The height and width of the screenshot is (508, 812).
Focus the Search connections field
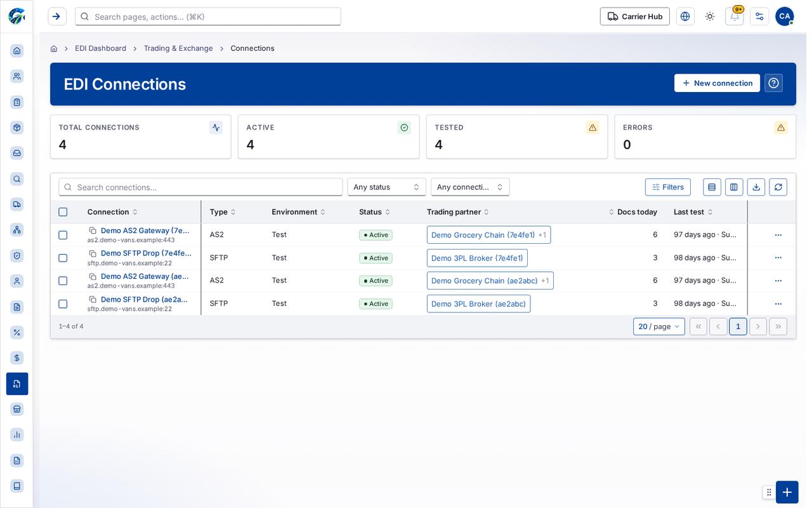(200, 187)
